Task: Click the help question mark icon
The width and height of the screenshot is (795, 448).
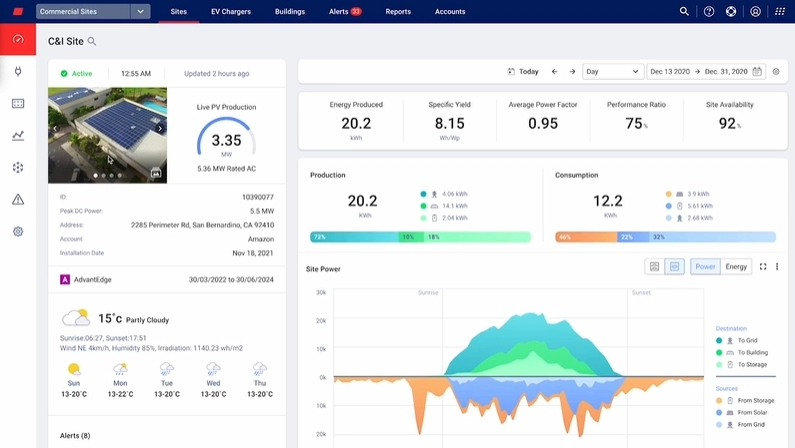Action: coord(709,12)
